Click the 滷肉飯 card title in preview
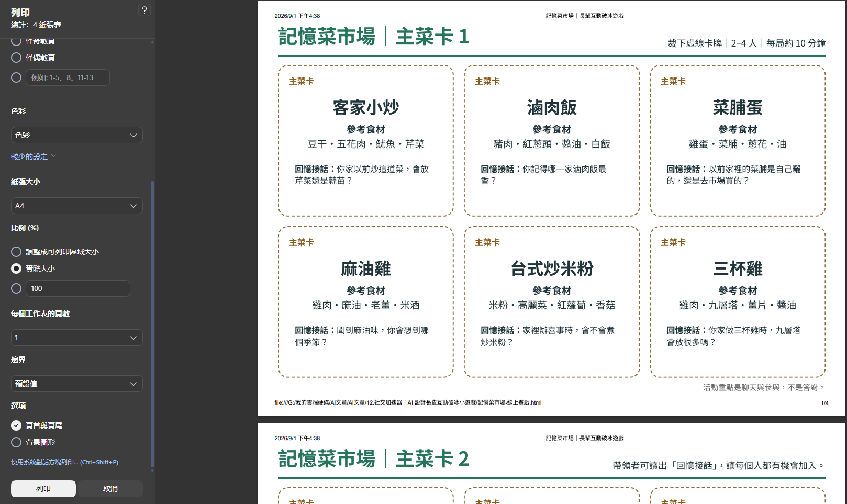 [552, 107]
